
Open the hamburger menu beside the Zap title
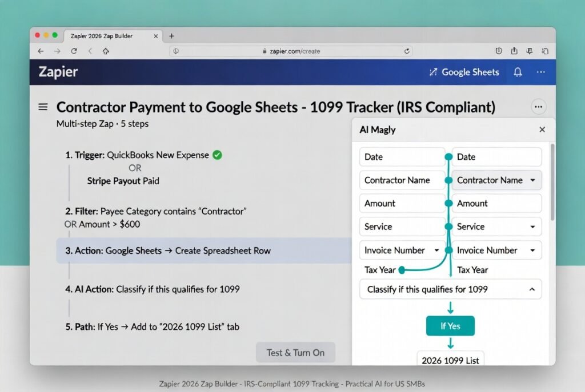pyautogui.click(x=42, y=106)
